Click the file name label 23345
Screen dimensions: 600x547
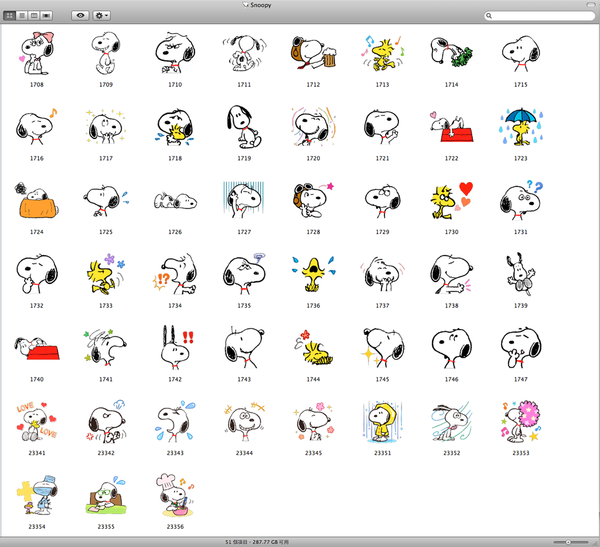click(313, 453)
